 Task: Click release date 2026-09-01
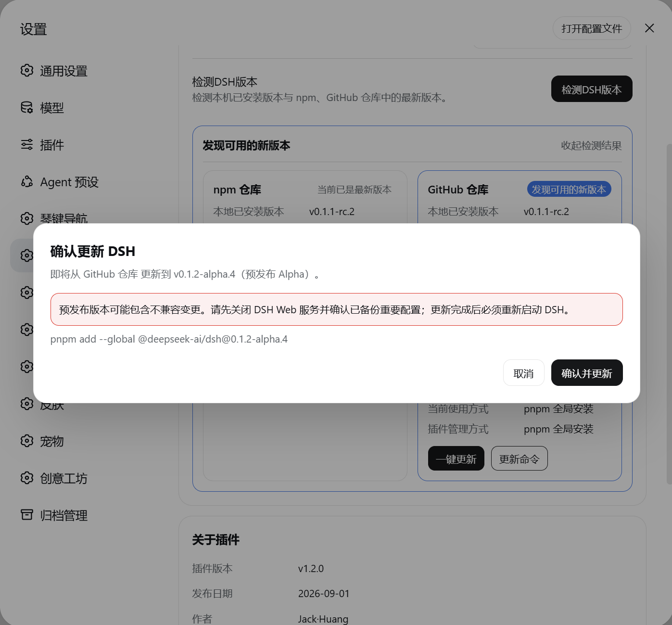pyautogui.click(x=324, y=594)
